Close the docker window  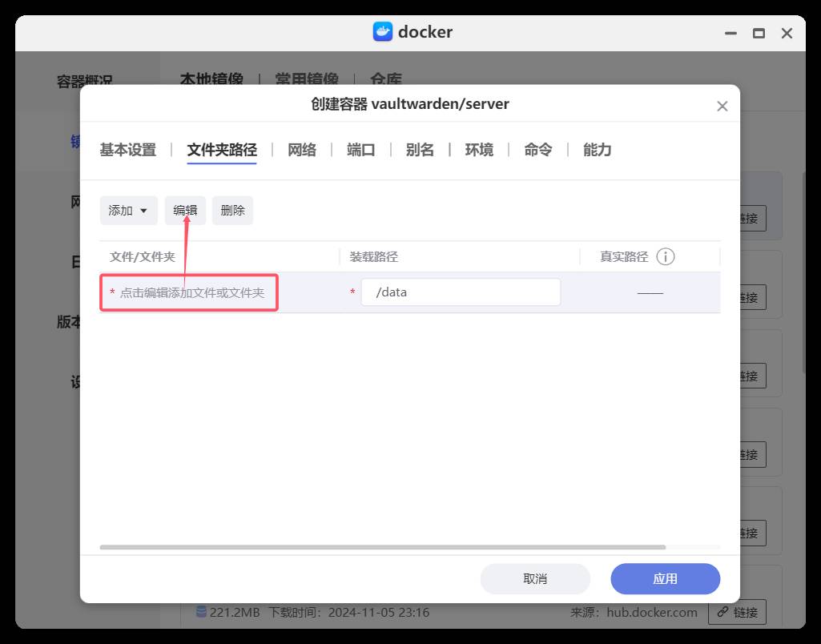pyautogui.click(x=787, y=33)
